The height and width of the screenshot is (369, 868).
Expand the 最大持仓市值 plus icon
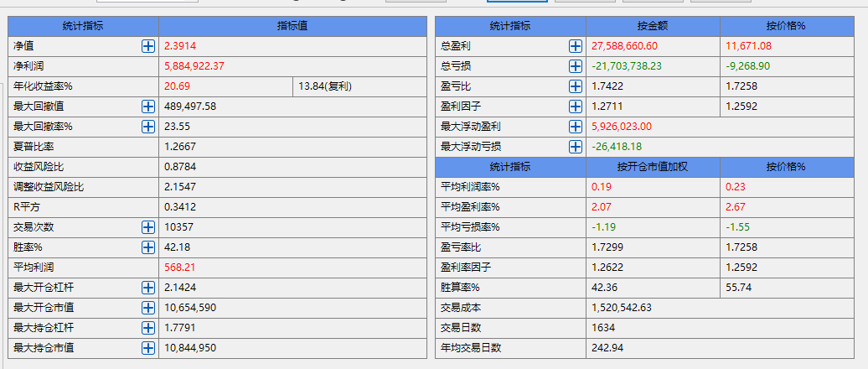coord(148,348)
